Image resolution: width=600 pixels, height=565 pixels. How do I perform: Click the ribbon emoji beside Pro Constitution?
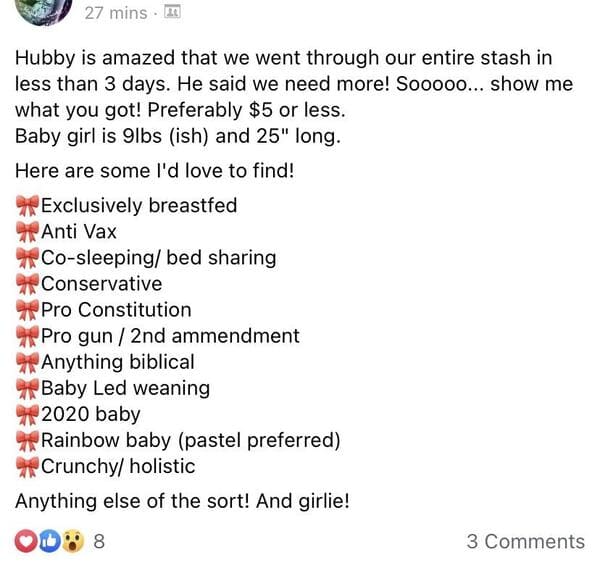[x=28, y=310]
